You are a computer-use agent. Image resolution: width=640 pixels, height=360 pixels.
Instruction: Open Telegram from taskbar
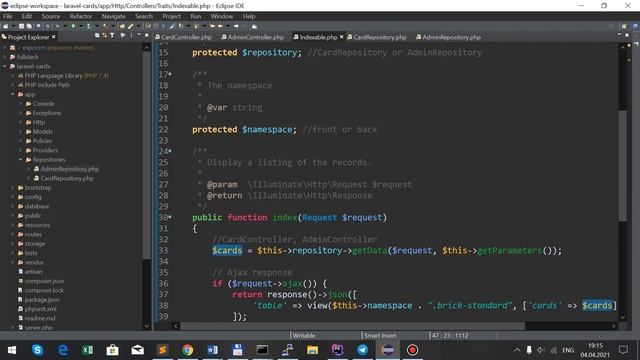click(x=362, y=350)
